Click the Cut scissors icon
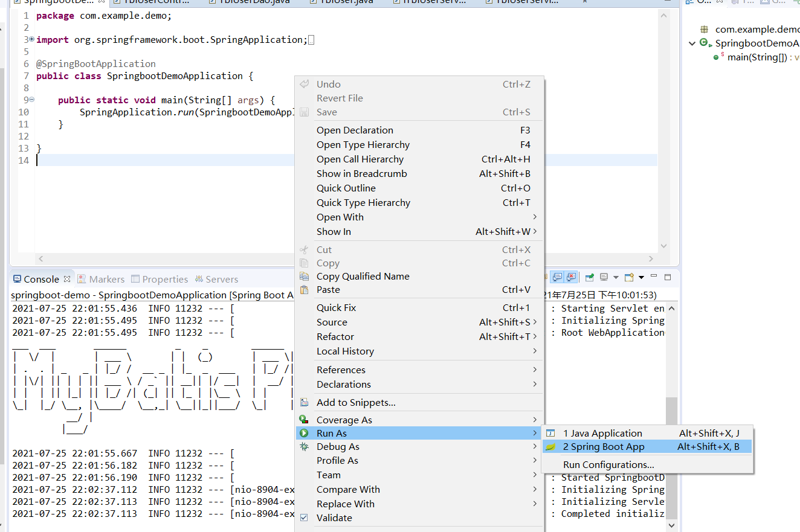This screenshot has height=532, width=800. [305, 249]
